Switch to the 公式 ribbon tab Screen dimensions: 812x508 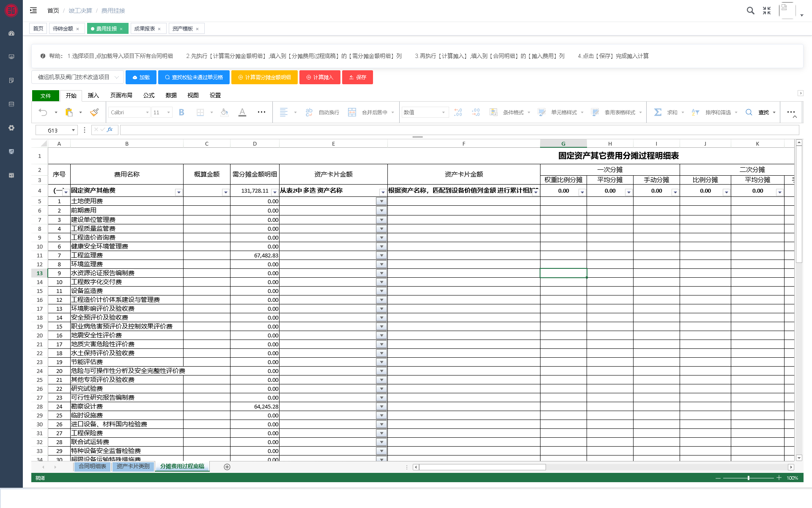click(149, 95)
